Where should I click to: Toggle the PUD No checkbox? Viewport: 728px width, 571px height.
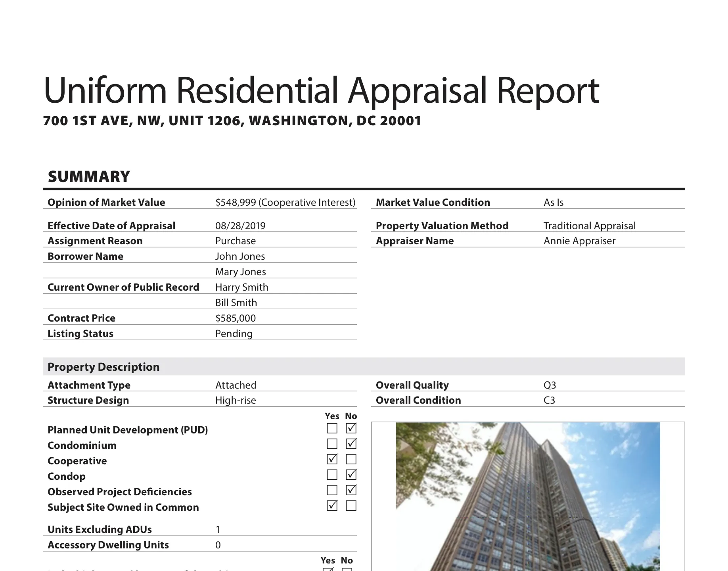click(351, 429)
